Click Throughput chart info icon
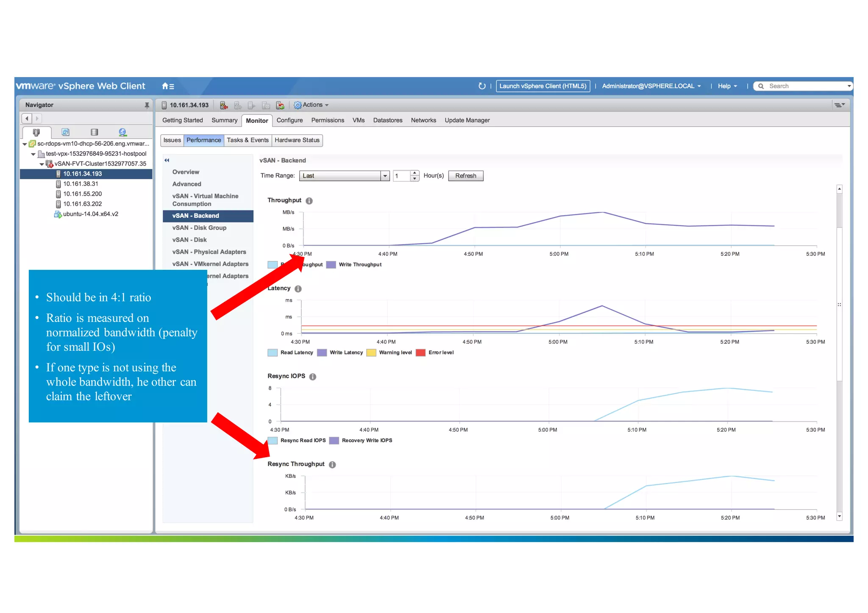 [x=309, y=201]
